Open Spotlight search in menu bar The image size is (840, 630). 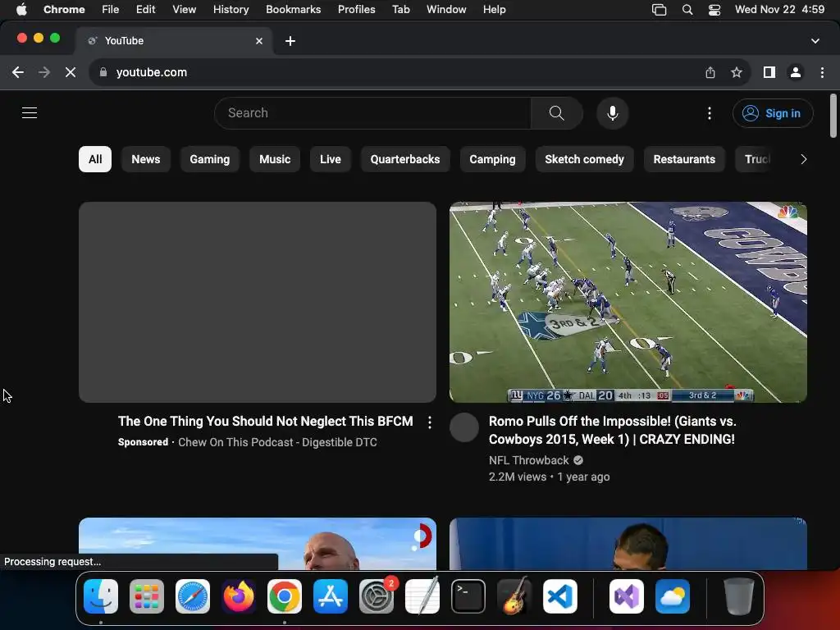(687, 10)
